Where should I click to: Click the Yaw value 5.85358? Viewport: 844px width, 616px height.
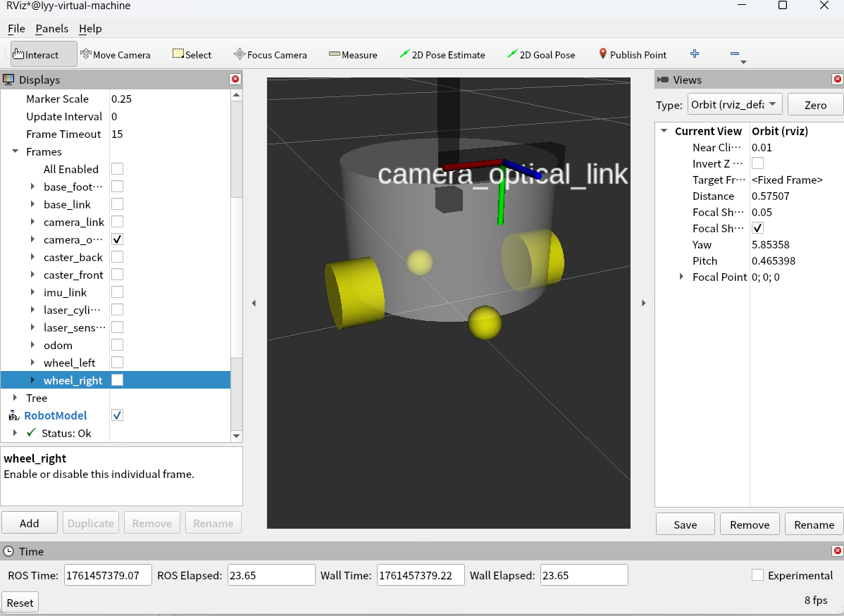pyautogui.click(x=770, y=244)
